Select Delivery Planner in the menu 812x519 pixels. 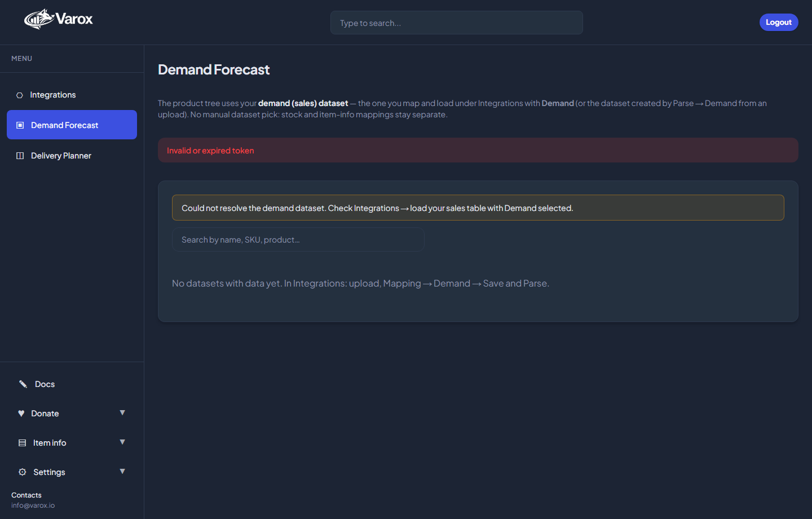pyautogui.click(x=60, y=155)
